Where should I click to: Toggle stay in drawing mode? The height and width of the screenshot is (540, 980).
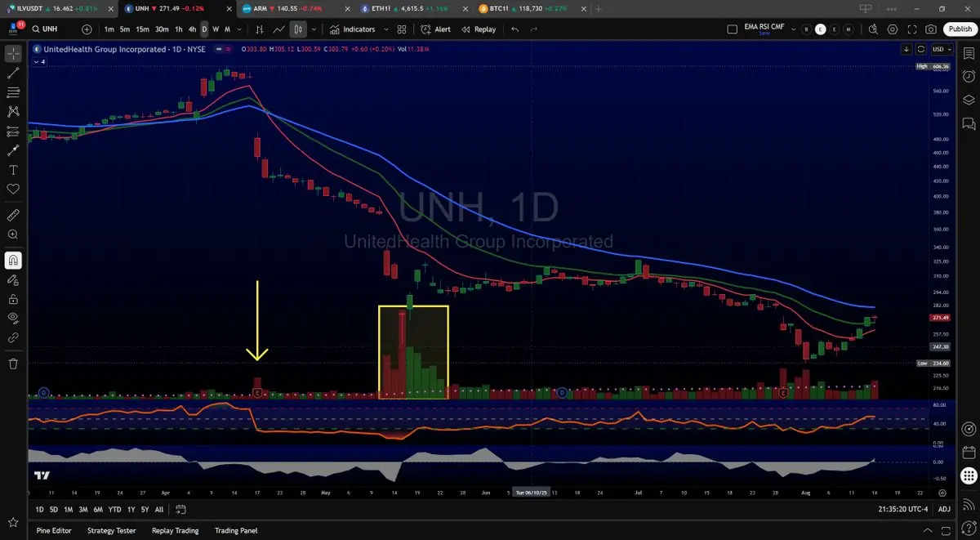pos(13,280)
